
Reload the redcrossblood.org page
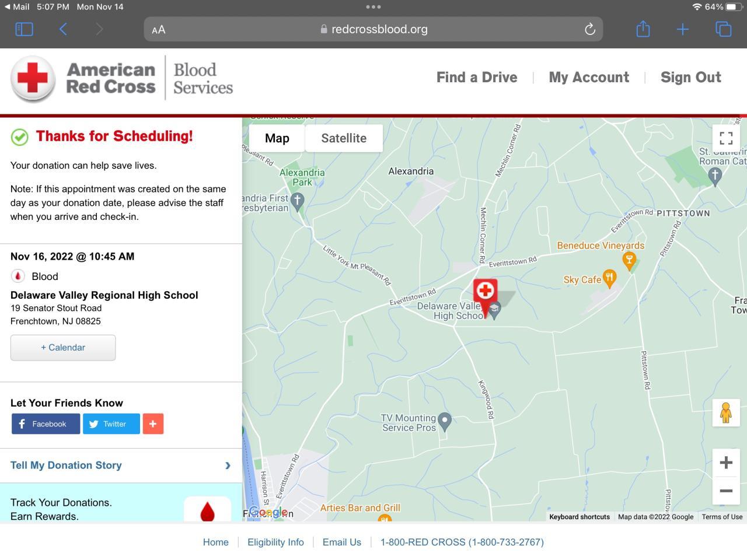[590, 29]
